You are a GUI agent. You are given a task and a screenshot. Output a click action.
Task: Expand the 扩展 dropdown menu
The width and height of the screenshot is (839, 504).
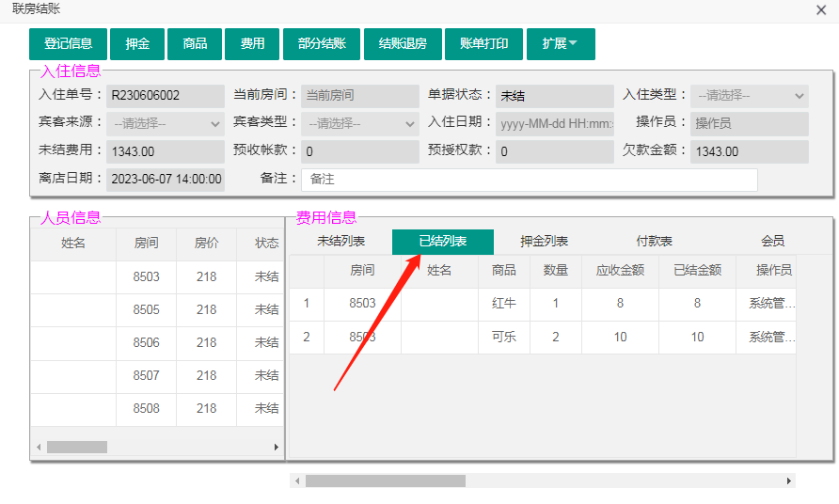click(560, 44)
